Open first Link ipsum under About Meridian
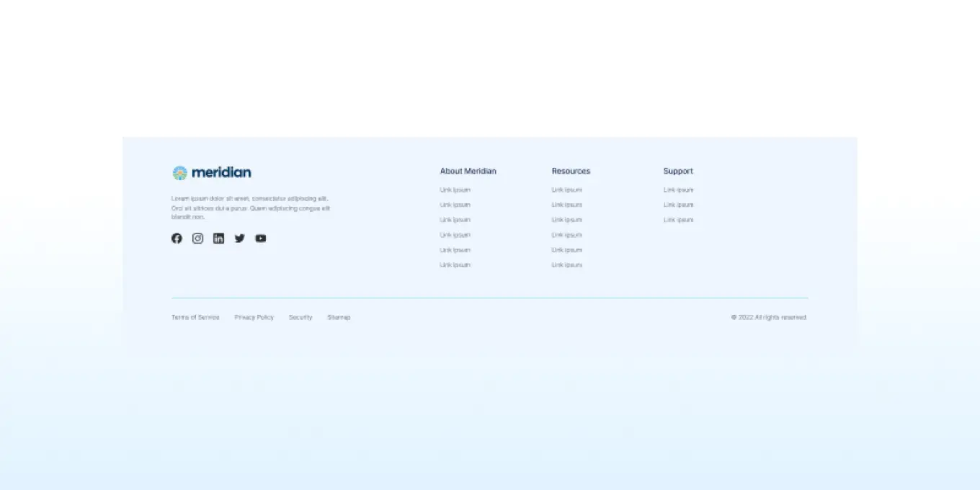The image size is (980, 490). 455,190
